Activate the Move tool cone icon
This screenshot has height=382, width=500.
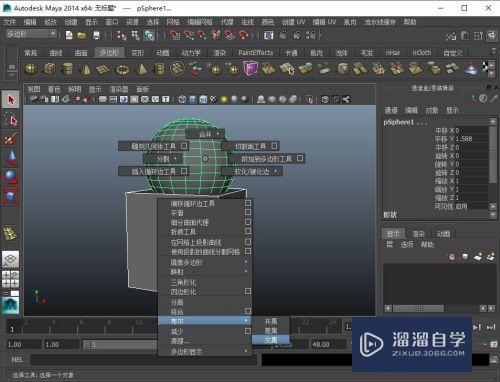11,158
